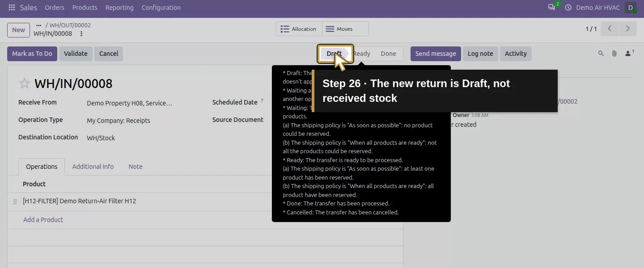Open the Sales app home
The image size is (644, 268).
coord(29,8)
